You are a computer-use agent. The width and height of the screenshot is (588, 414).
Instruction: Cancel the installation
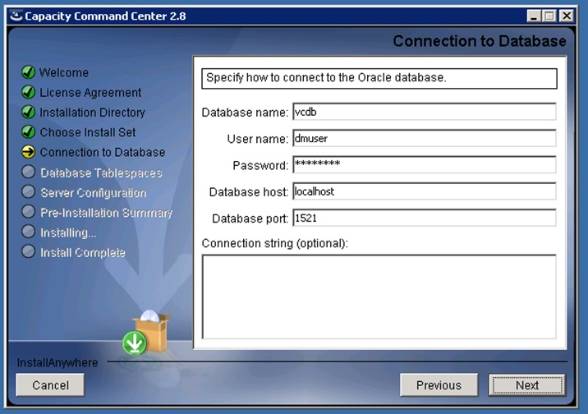(x=50, y=385)
